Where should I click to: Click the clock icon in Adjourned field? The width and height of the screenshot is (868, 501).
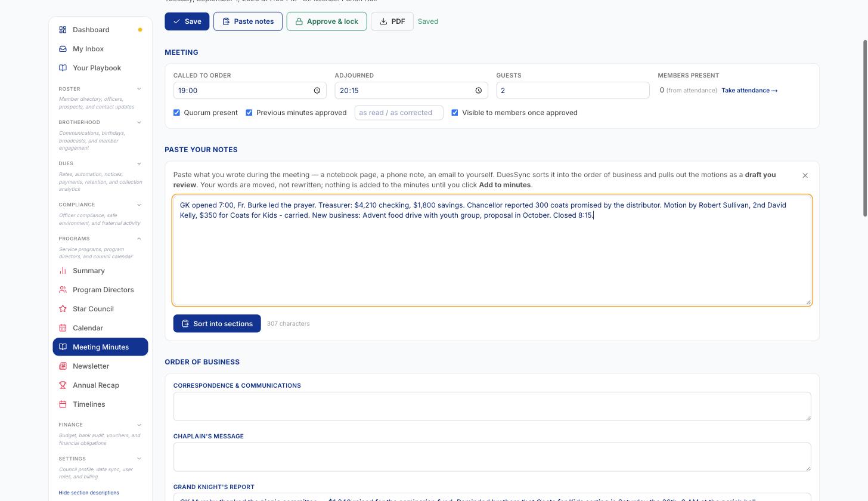[x=478, y=91]
